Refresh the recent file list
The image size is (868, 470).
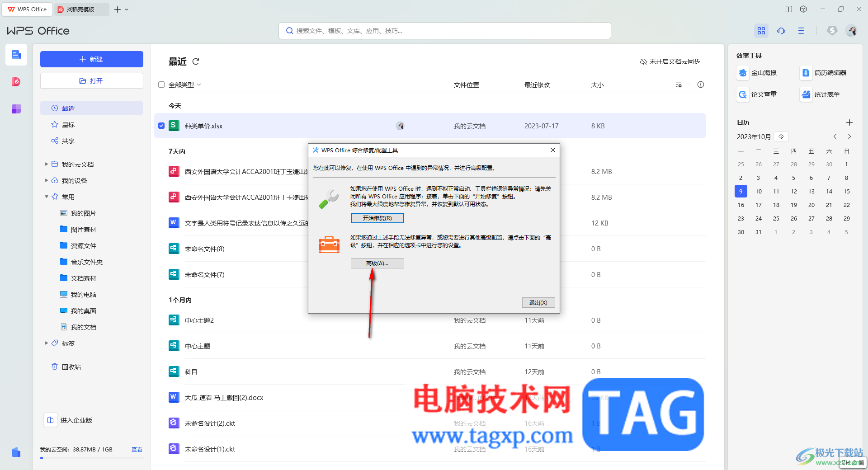[196, 61]
